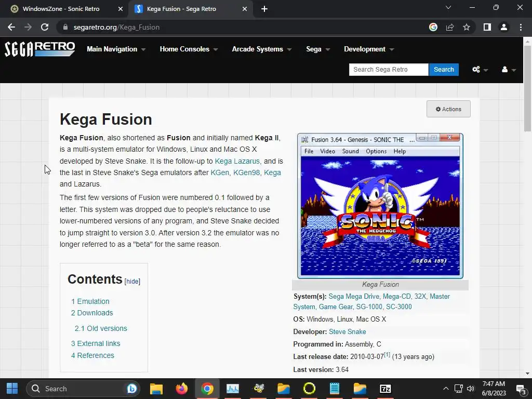
Task: Open the bee icon app in taskbar
Action: [x=259, y=389]
